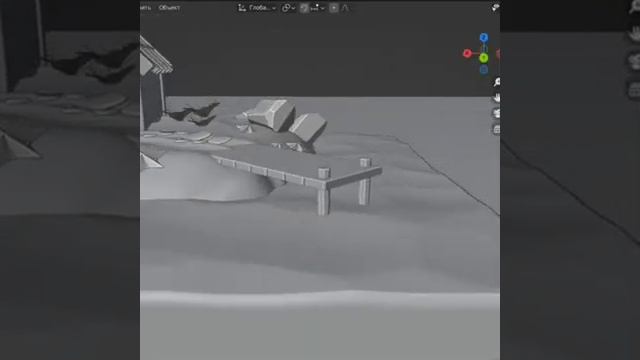Click the pan hand viewport icon
The width and height of the screenshot is (640, 360).
click(496, 98)
